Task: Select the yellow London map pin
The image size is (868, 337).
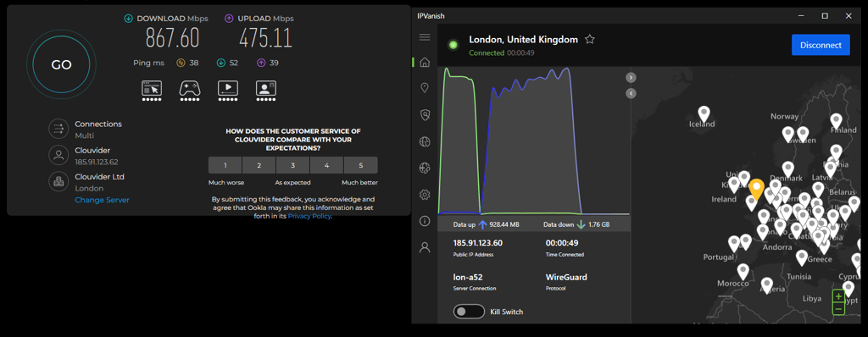Action: pyautogui.click(x=756, y=190)
